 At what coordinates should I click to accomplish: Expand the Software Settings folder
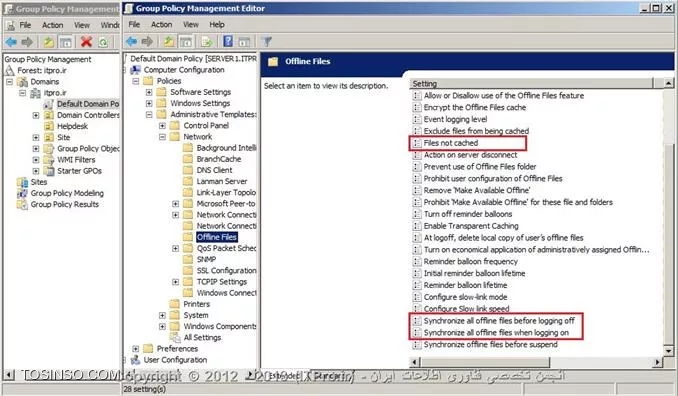tap(149, 92)
